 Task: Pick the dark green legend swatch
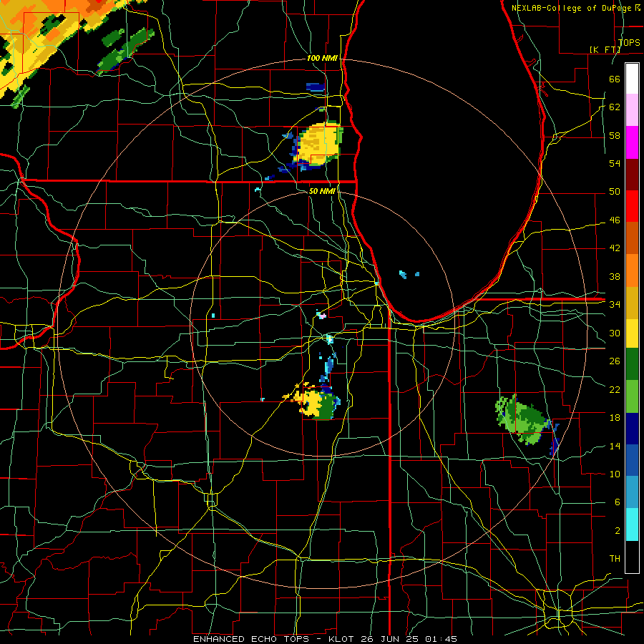[632, 364]
